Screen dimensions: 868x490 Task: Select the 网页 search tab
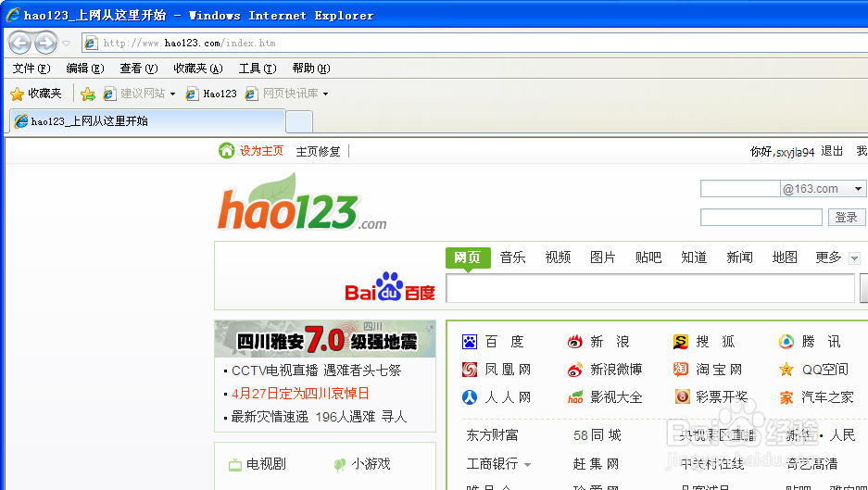(x=468, y=258)
